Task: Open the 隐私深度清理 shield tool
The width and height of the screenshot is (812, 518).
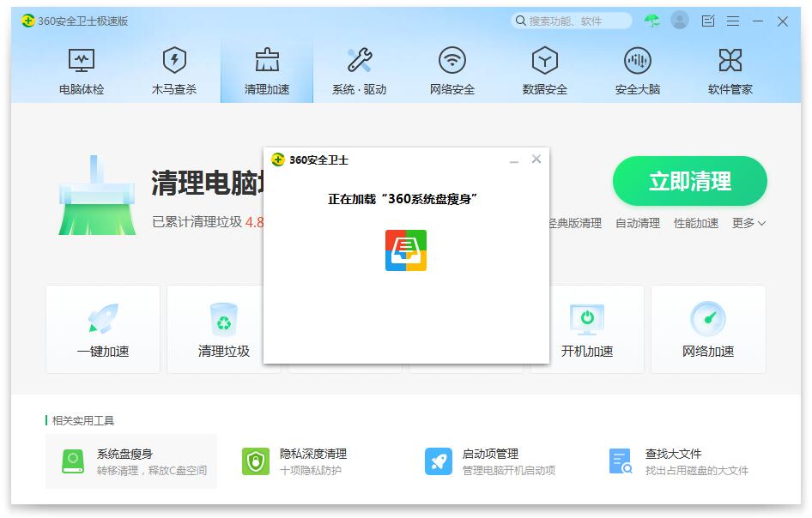Action: 294,461
